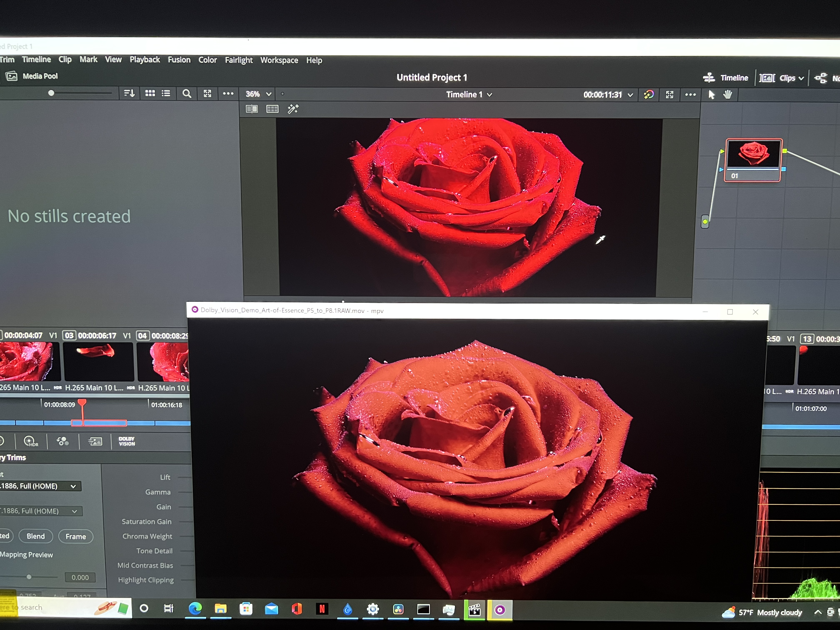
Task: Click the green source input node
Action: point(705,221)
